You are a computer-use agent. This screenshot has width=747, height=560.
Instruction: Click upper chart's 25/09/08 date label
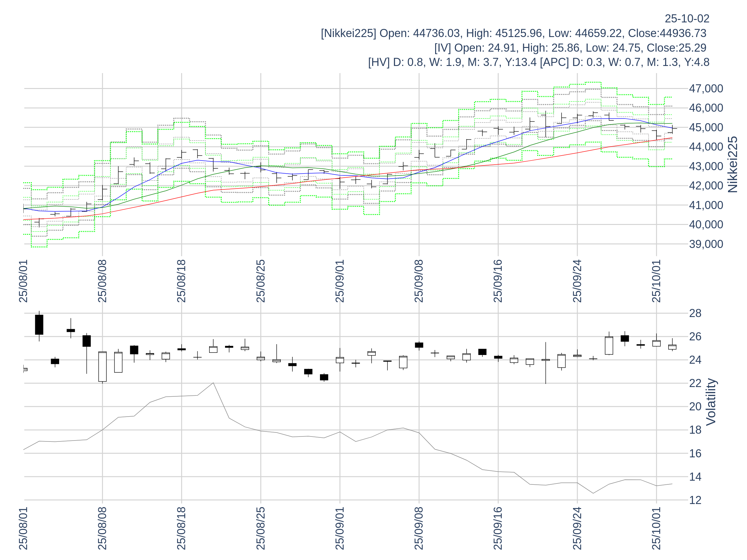click(419, 281)
